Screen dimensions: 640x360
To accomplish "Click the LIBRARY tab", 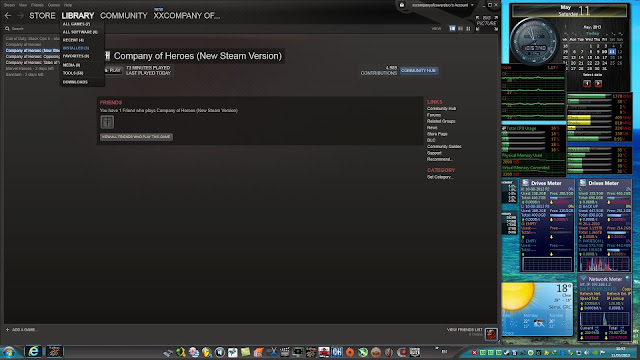I will pyautogui.click(x=78, y=16).
